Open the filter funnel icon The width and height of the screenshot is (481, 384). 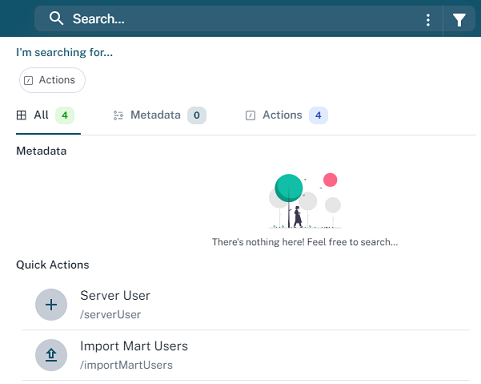(459, 20)
